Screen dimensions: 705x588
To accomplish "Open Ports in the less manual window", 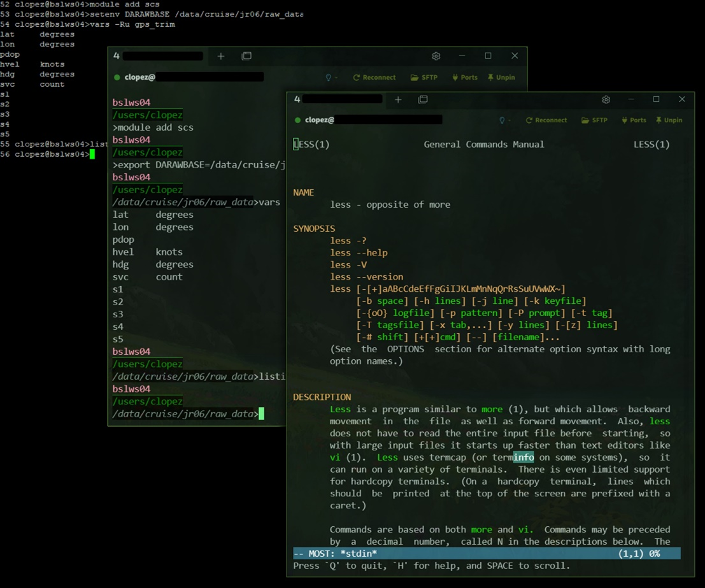I will (x=634, y=120).
